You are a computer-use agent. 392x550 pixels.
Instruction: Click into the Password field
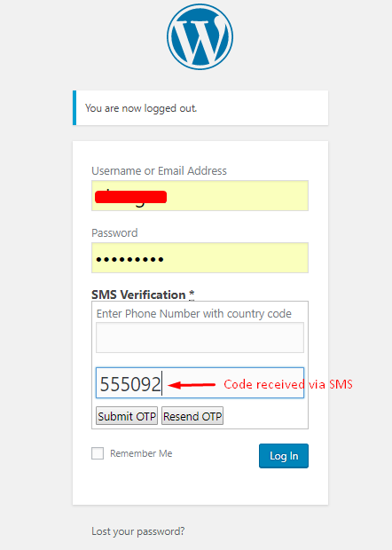point(200,257)
